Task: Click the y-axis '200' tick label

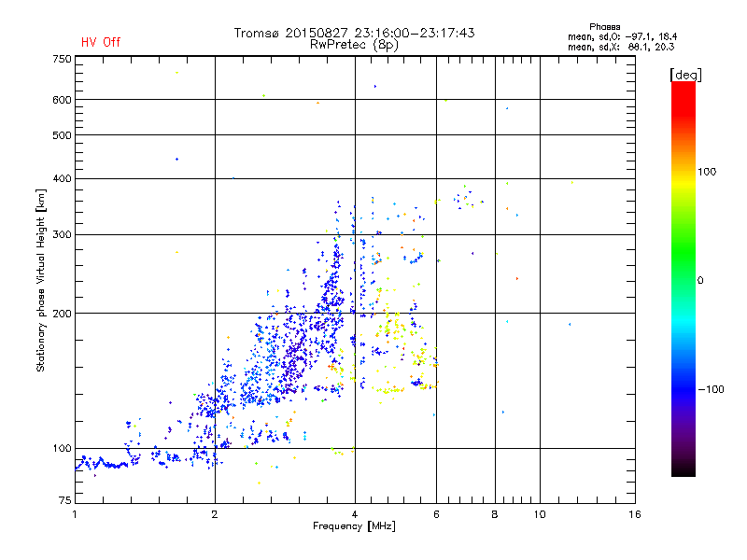Action: point(62,314)
